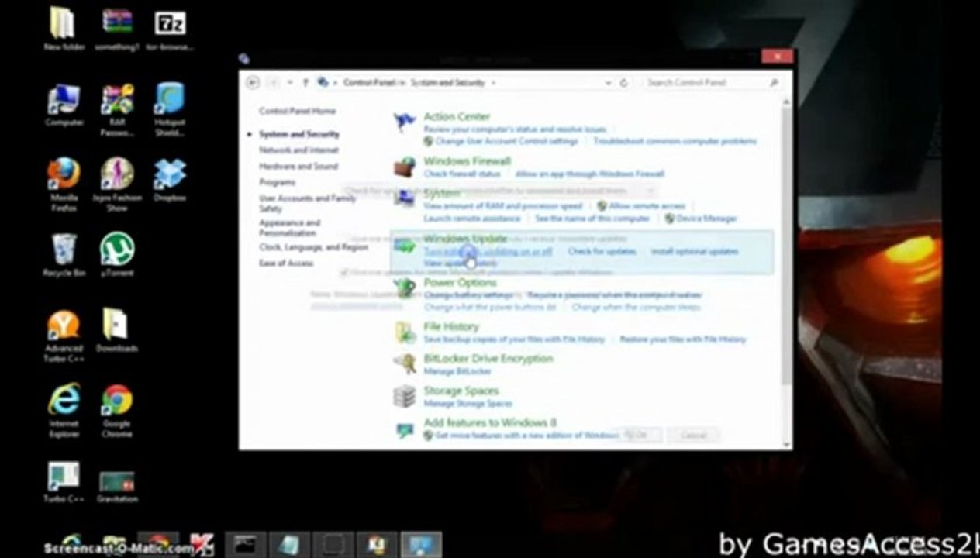980x558 pixels.
Task: Refresh the Control Panel address bar
Action: point(624,82)
